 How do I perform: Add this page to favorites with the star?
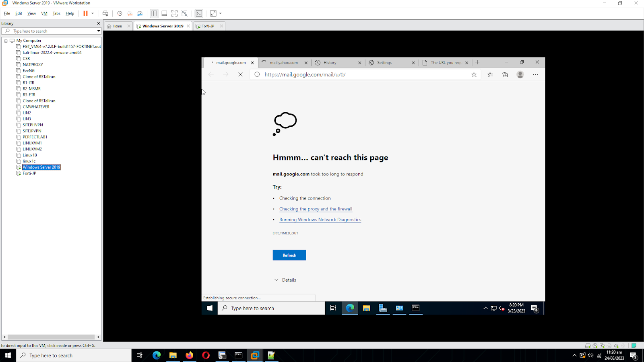(474, 74)
